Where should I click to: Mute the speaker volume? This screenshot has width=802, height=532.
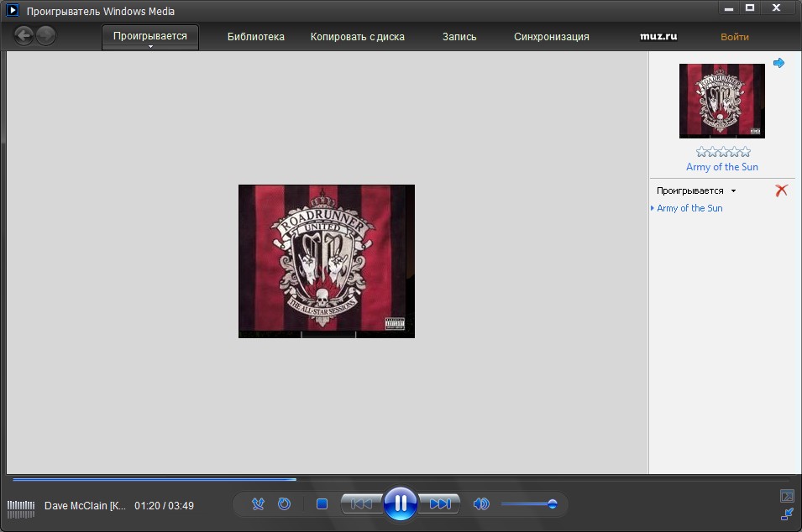[481, 504]
